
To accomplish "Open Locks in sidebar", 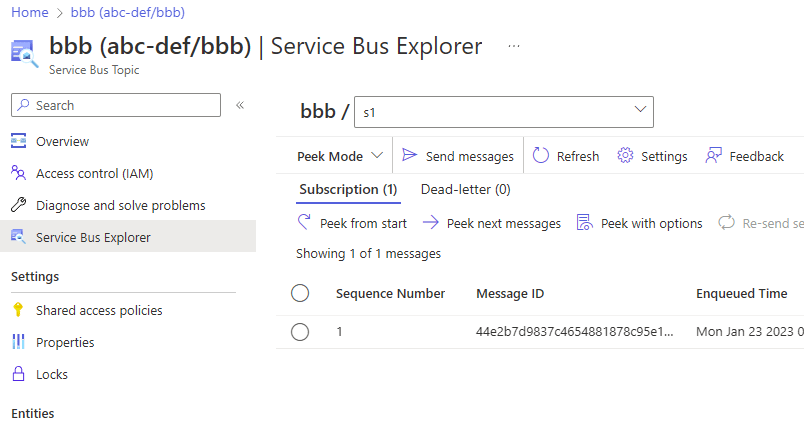I will click(x=52, y=375).
